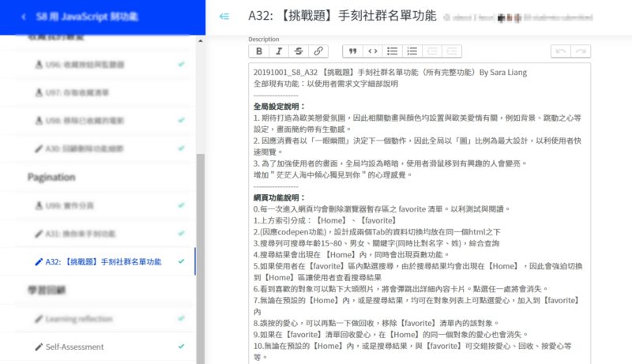632x364 pixels.
Task: Click the line 全部現有功能：以使用者需求文字細部說明
Action: tap(325, 84)
